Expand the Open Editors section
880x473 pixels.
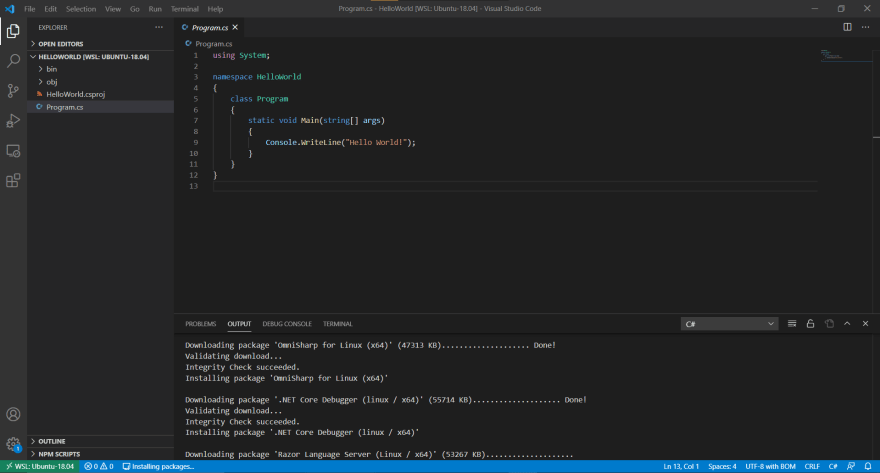(x=101, y=44)
